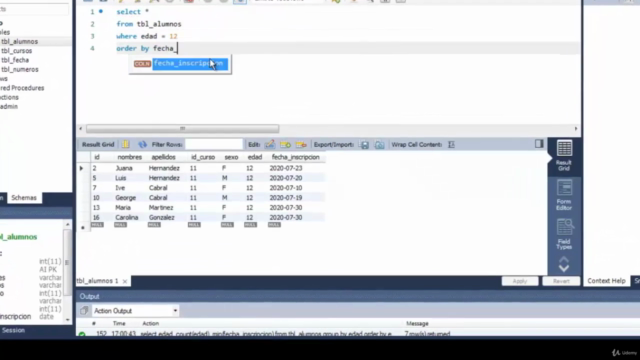Switch to Result Grid view in side panel
This screenshot has width=640, height=360.
click(564, 156)
